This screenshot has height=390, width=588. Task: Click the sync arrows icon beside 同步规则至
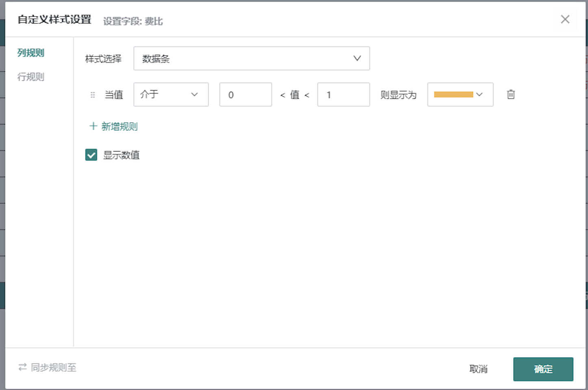tap(22, 367)
